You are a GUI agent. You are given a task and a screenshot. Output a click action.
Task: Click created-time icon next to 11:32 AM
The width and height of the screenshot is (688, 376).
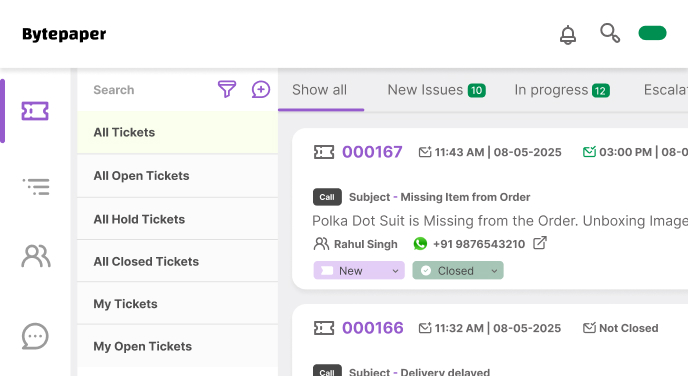(425, 328)
